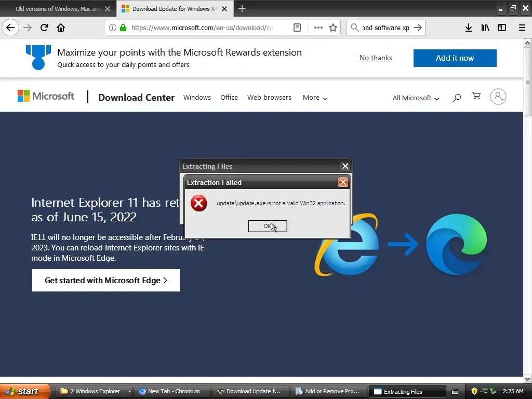
Task: Toggle the sidebar panel icon
Action: pos(502,28)
